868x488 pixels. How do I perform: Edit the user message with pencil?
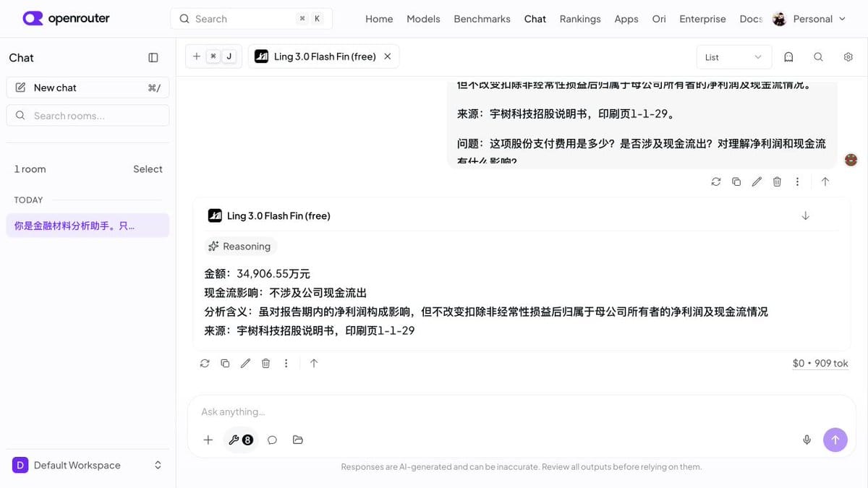pyautogui.click(x=757, y=181)
